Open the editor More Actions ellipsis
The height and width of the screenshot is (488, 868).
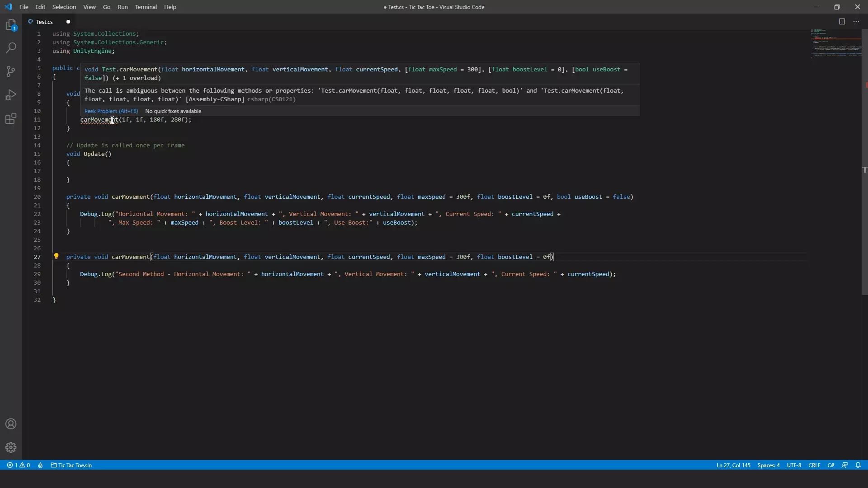[x=856, y=22]
